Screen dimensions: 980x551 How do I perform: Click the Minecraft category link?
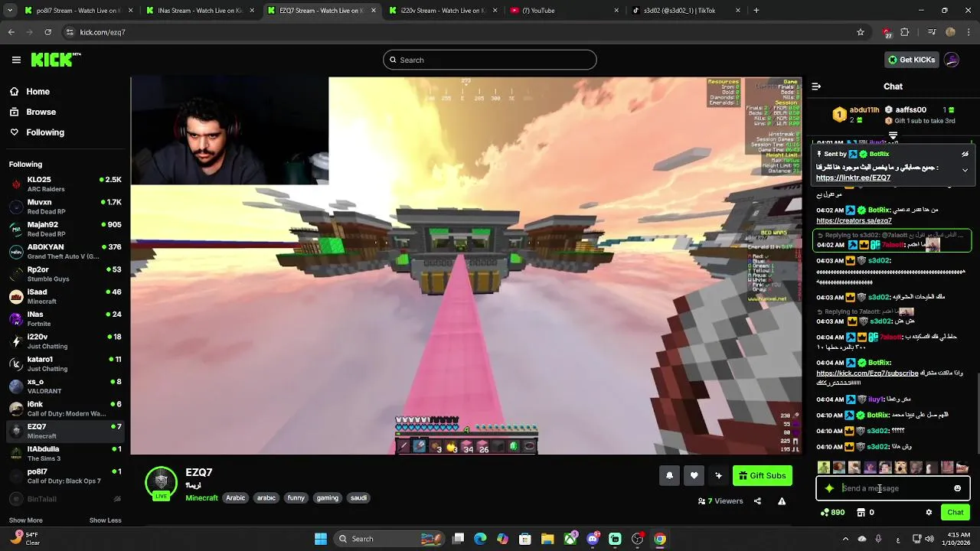[x=201, y=497]
